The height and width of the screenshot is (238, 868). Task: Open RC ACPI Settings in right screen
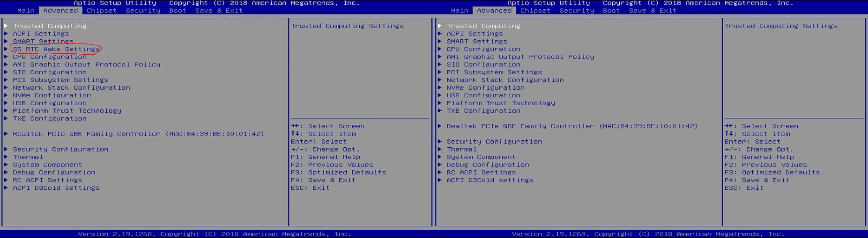click(x=481, y=173)
